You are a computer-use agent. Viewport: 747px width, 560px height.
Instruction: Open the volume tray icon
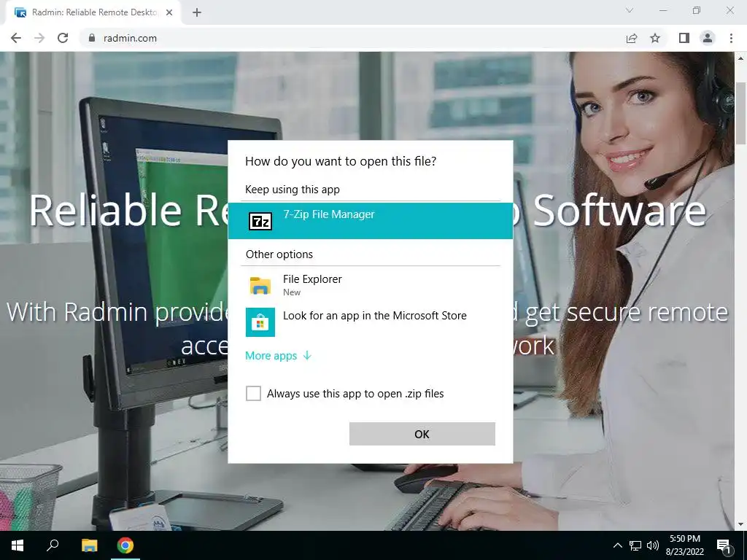tap(653, 545)
